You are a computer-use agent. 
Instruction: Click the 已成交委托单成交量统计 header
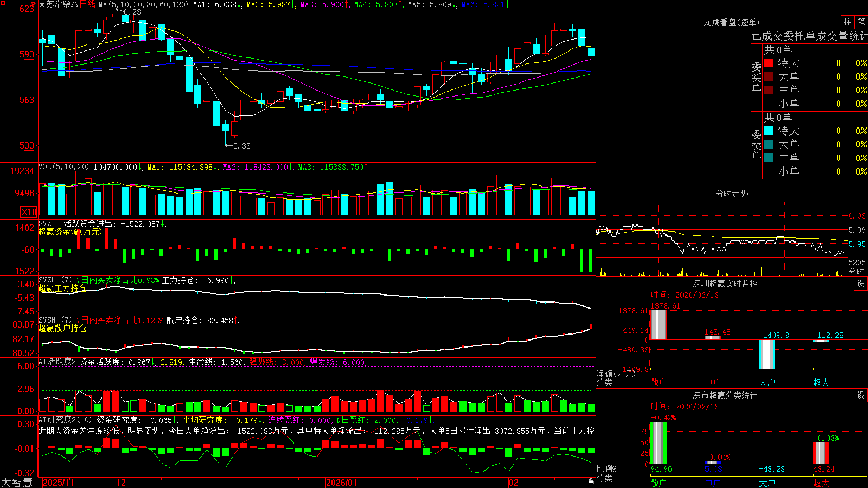click(x=809, y=36)
